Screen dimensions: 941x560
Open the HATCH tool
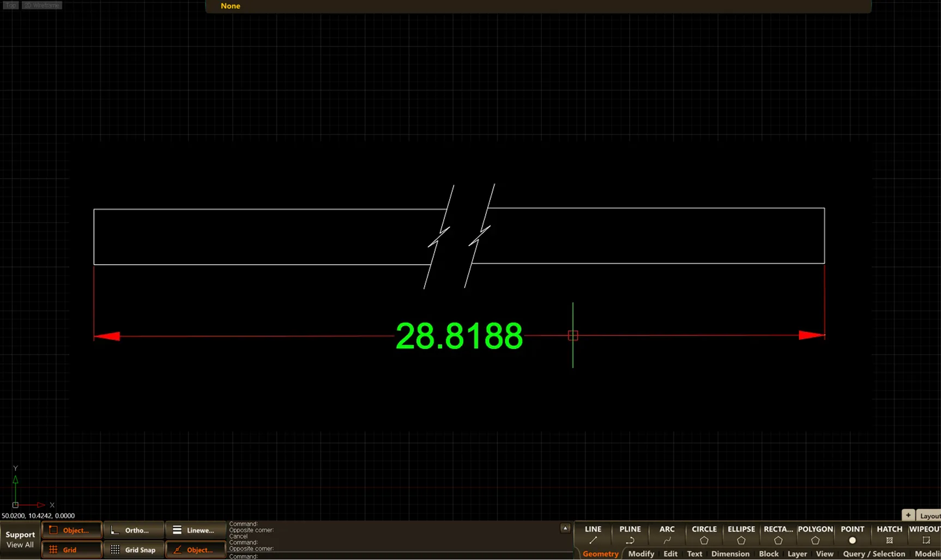(x=889, y=534)
